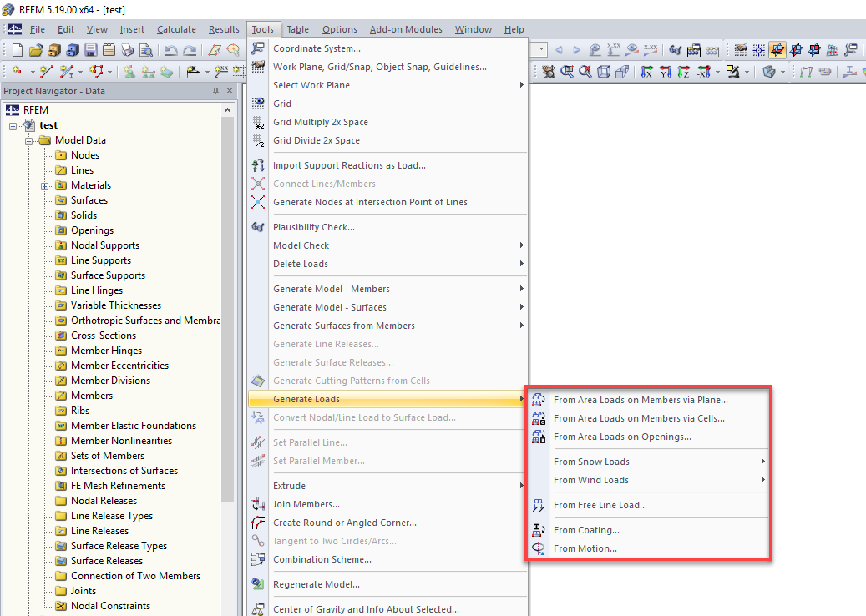This screenshot has height=616, width=866.
Task: Redo the last undone action
Action: coord(190,49)
